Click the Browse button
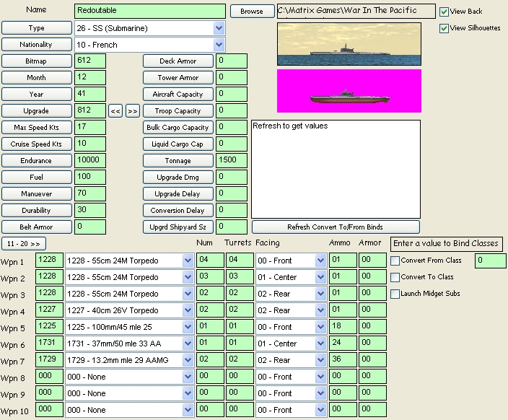508x420 pixels. (x=252, y=12)
